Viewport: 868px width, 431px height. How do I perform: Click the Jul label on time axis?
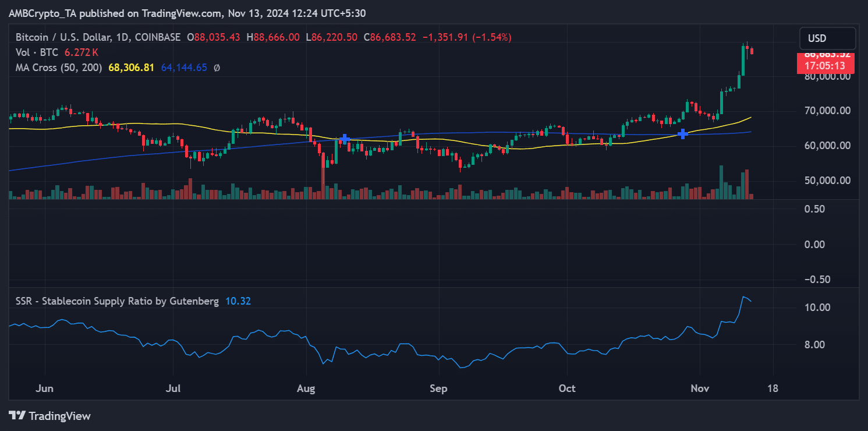click(173, 389)
